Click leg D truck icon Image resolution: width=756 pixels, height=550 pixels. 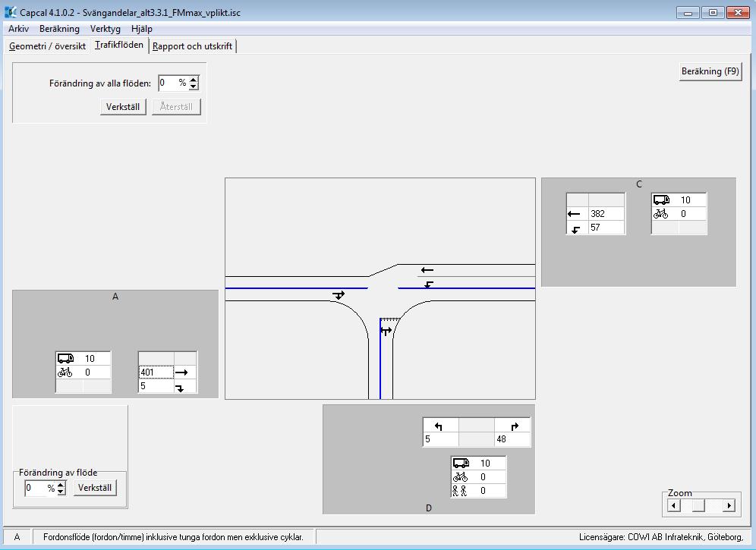click(x=461, y=463)
